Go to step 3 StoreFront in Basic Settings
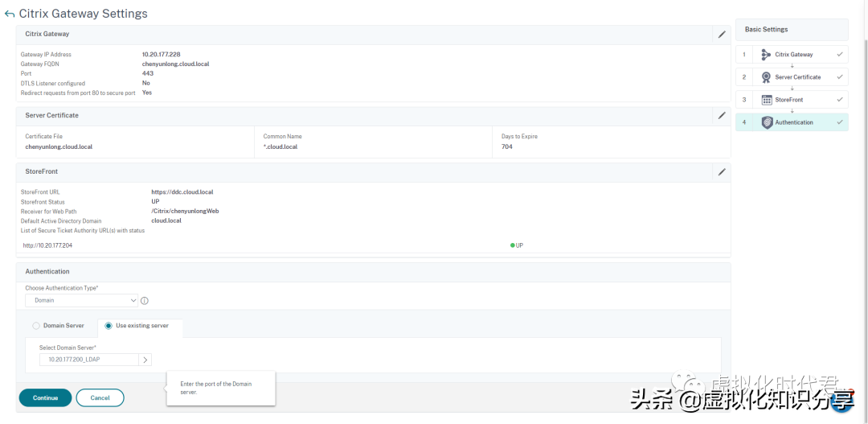 [792, 100]
